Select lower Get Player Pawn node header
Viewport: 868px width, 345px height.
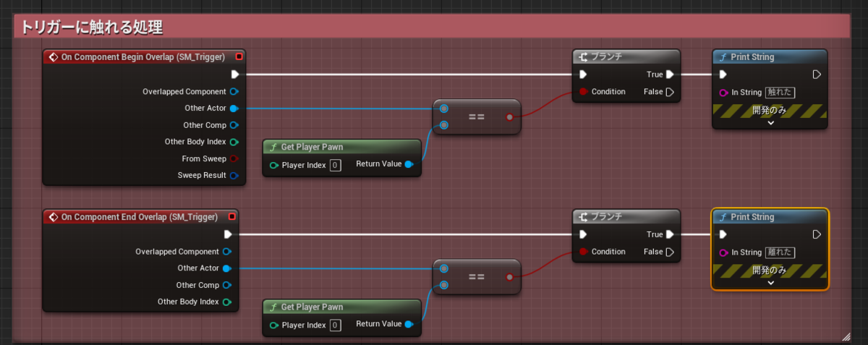[x=341, y=307]
